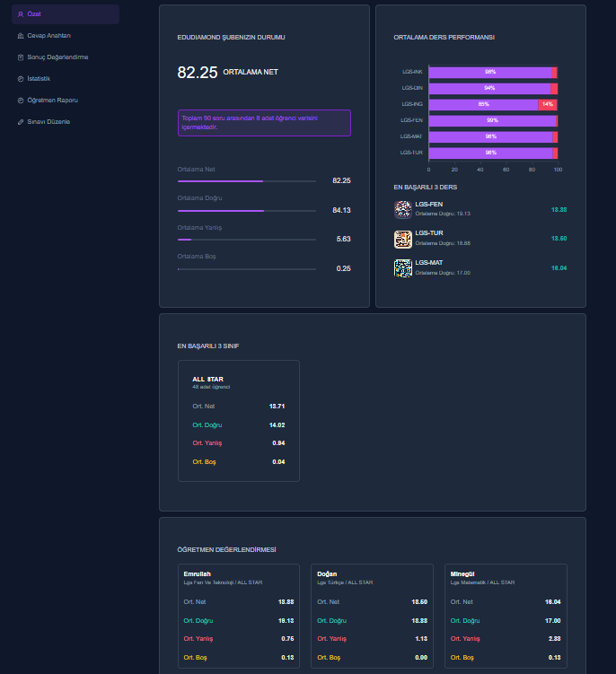
Task: Click Ort. Net value 13.71 in ALL STAR
Action: click(277, 407)
